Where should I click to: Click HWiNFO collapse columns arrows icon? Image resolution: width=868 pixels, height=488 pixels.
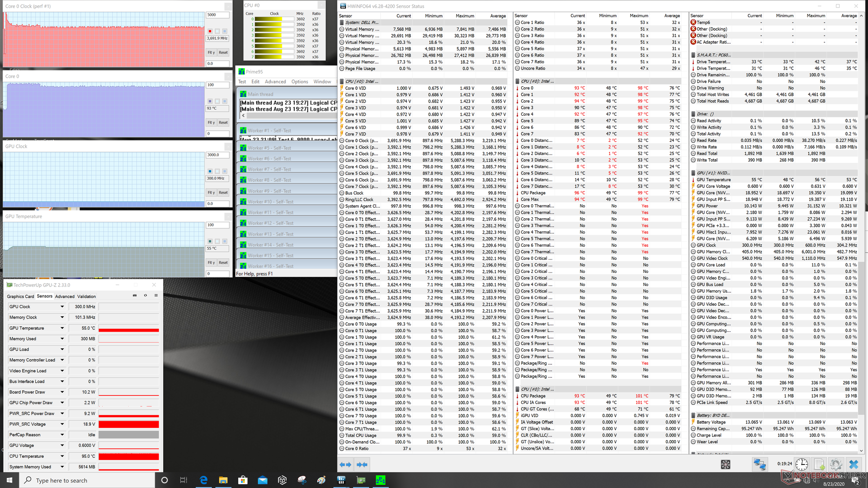pos(362,464)
